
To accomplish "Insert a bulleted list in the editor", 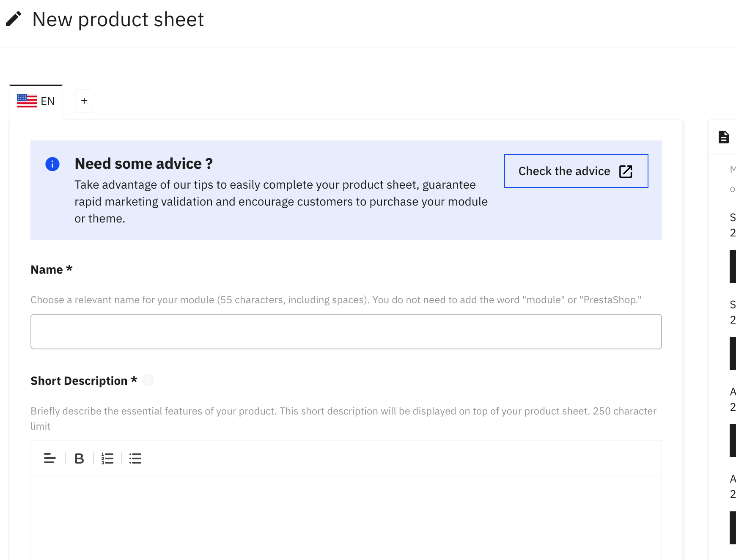I will point(135,458).
